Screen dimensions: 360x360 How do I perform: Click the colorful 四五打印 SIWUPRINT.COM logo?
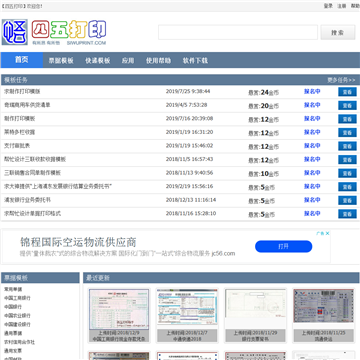pos(69,32)
